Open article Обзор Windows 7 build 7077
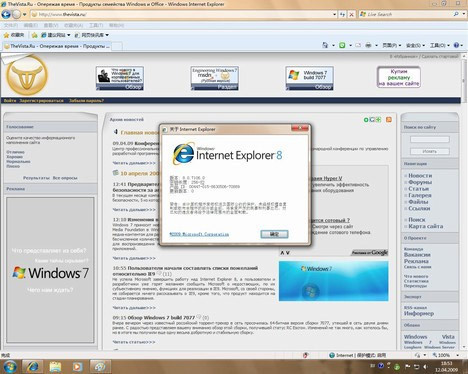468x374 pixels. (161, 318)
